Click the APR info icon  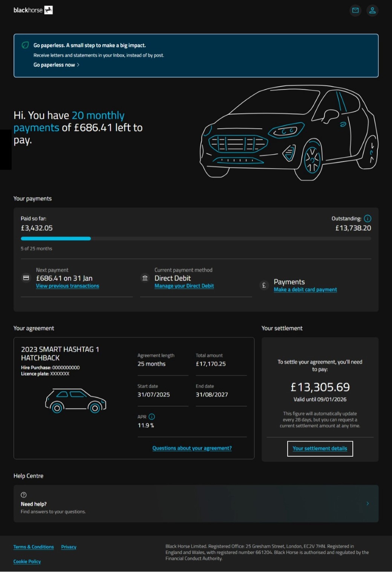[x=152, y=417]
